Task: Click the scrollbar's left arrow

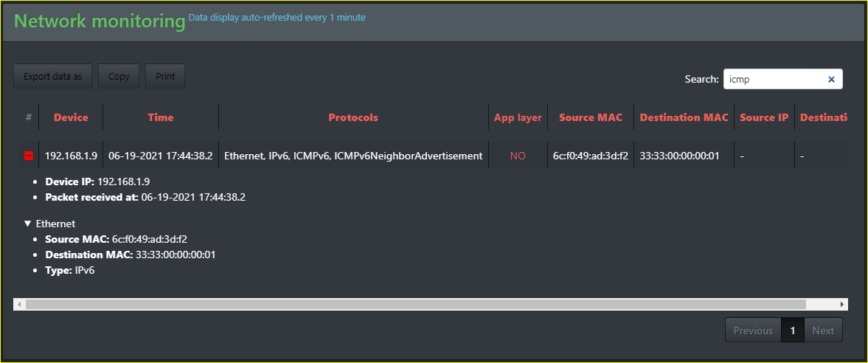Action: 19,304
